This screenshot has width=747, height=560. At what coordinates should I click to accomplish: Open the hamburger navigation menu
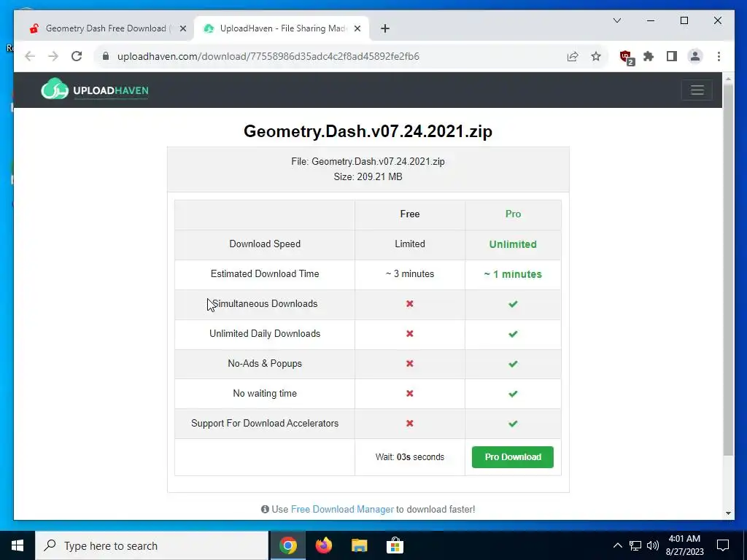697,90
